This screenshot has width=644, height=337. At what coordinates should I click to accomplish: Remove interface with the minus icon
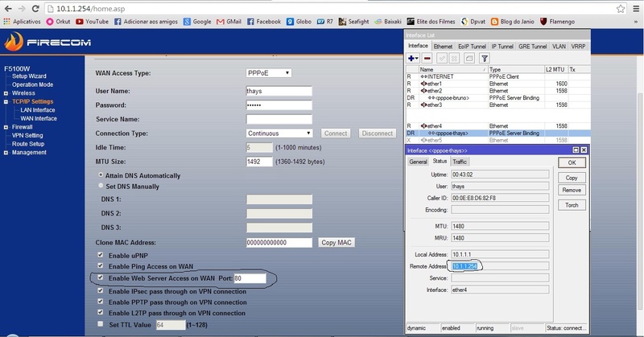pos(427,58)
